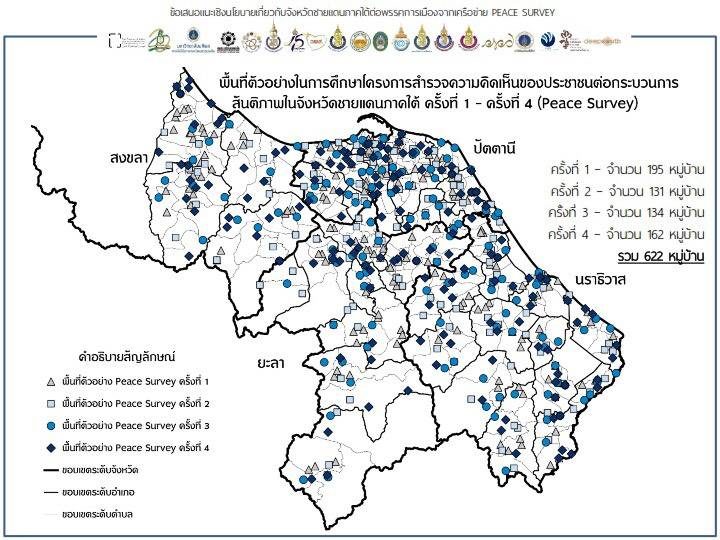Image resolution: width=720 pixels, height=540 pixels.
Task: Click the blue circle Survey 3 legend symbol
Action: tap(51, 426)
